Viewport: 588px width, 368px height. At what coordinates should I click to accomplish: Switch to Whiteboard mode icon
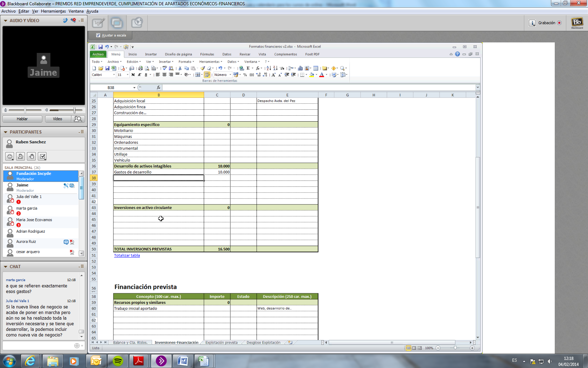tap(98, 23)
